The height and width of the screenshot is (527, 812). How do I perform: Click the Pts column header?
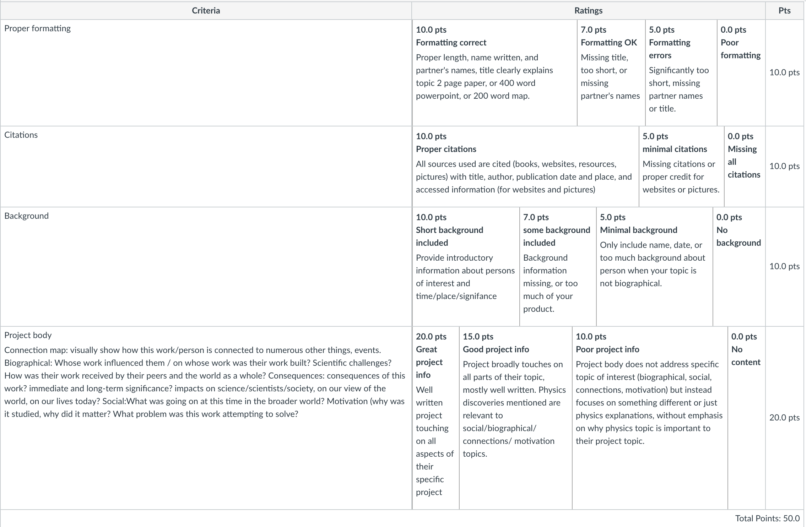coord(784,11)
